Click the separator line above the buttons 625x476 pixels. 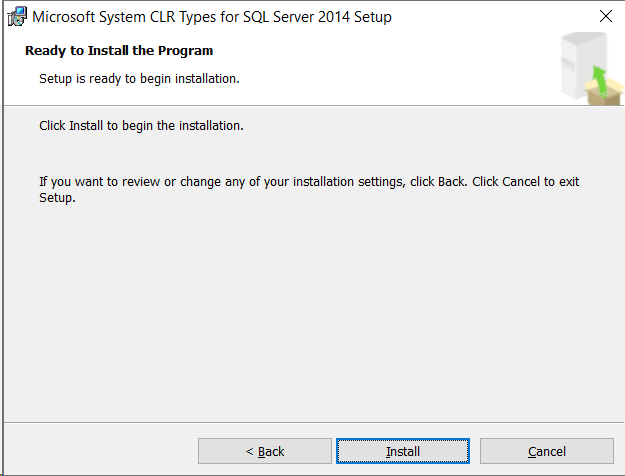click(314, 422)
